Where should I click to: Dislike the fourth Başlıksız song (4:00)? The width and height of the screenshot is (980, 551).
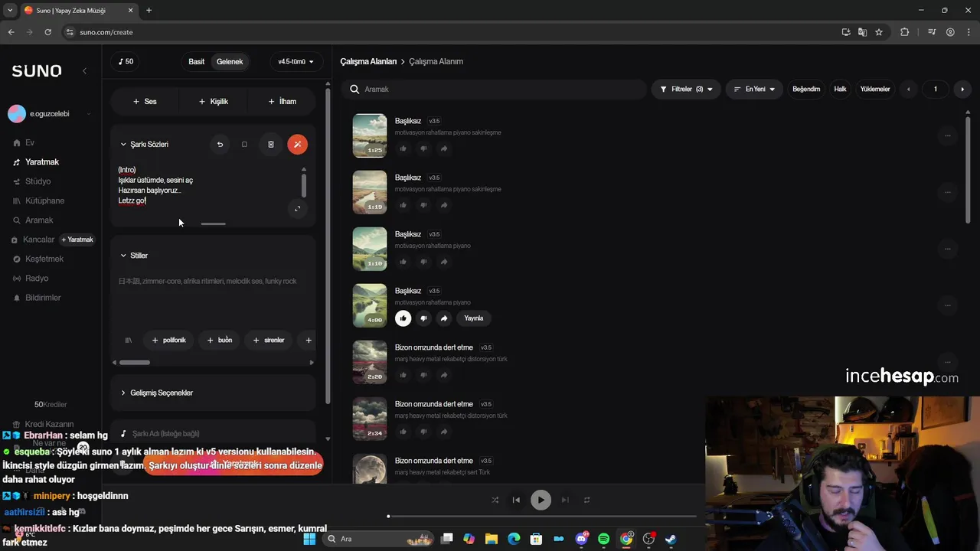(x=423, y=318)
